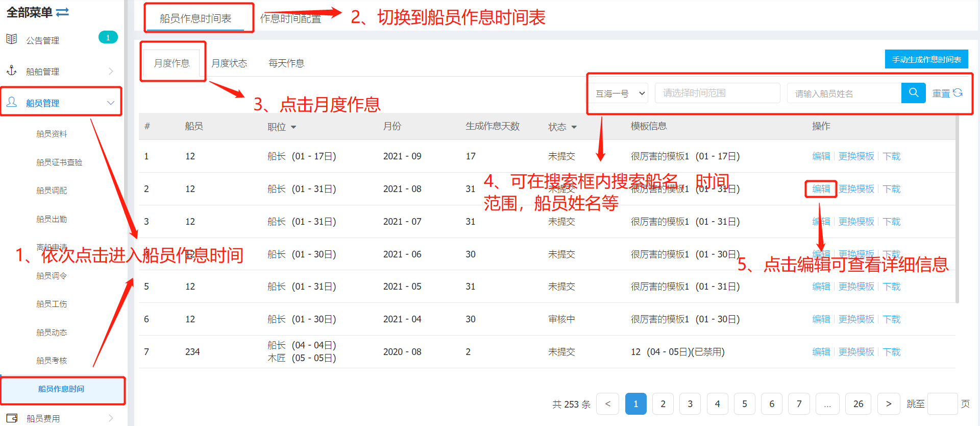Click the 请选择时间范围 date range field

pos(717,93)
